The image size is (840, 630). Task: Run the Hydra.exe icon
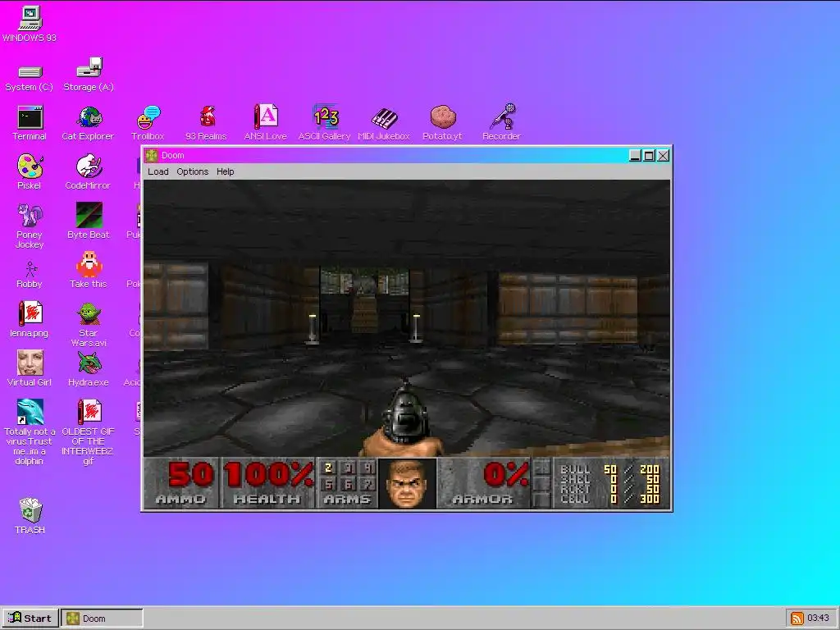89,368
